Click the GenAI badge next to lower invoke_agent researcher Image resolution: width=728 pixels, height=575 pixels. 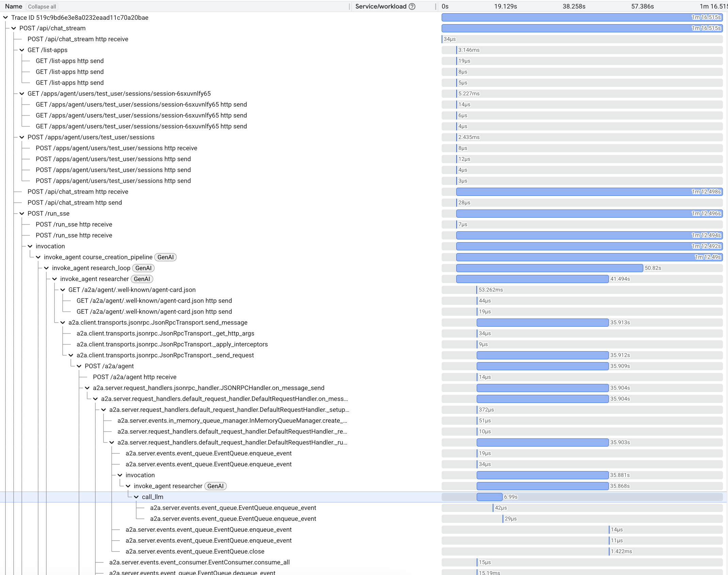tap(215, 486)
